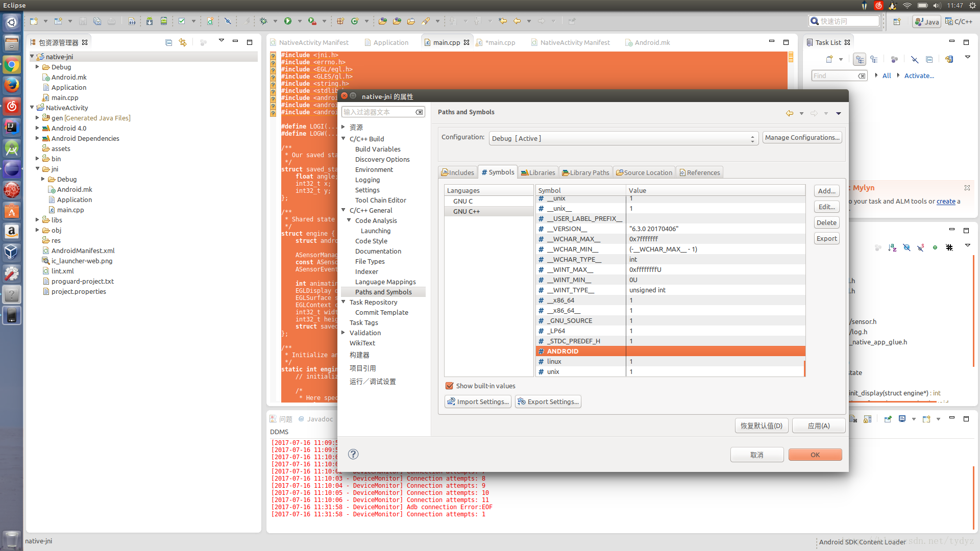
Task: Click Configuration dropdown arrow
Action: pos(752,138)
